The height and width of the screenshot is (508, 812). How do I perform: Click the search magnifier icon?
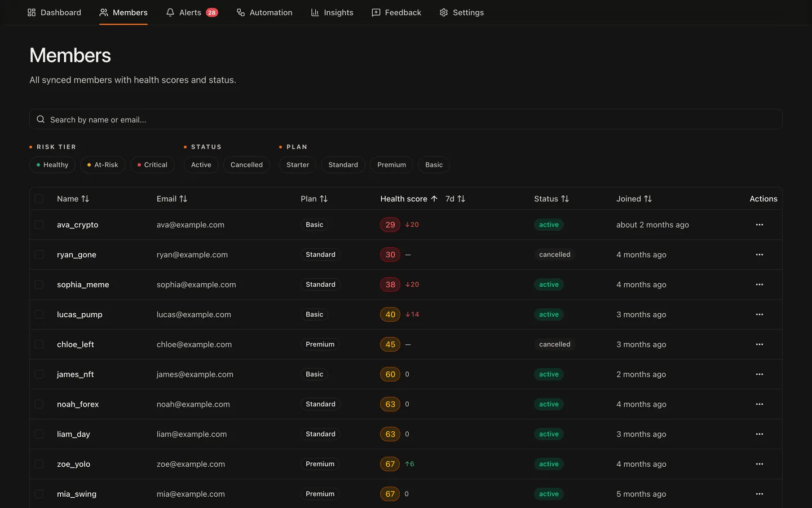[41, 119]
